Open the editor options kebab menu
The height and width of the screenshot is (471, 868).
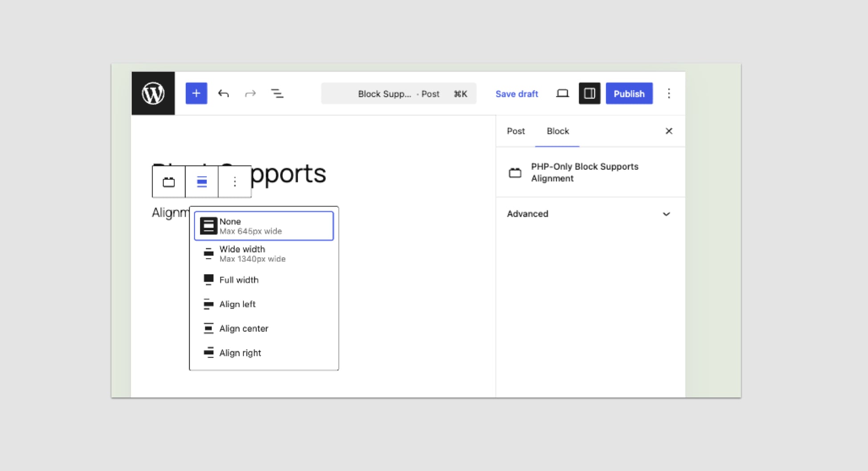click(x=669, y=93)
